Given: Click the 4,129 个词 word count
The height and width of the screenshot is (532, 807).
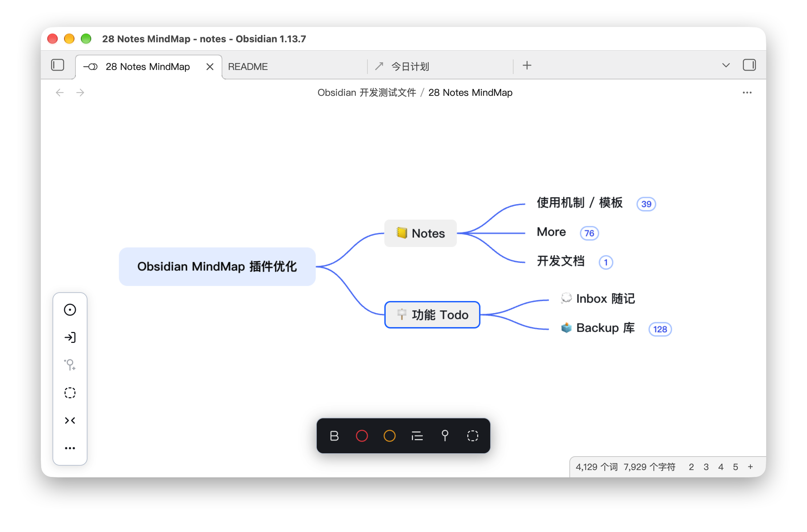Looking at the screenshot, I should click(597, 467).
